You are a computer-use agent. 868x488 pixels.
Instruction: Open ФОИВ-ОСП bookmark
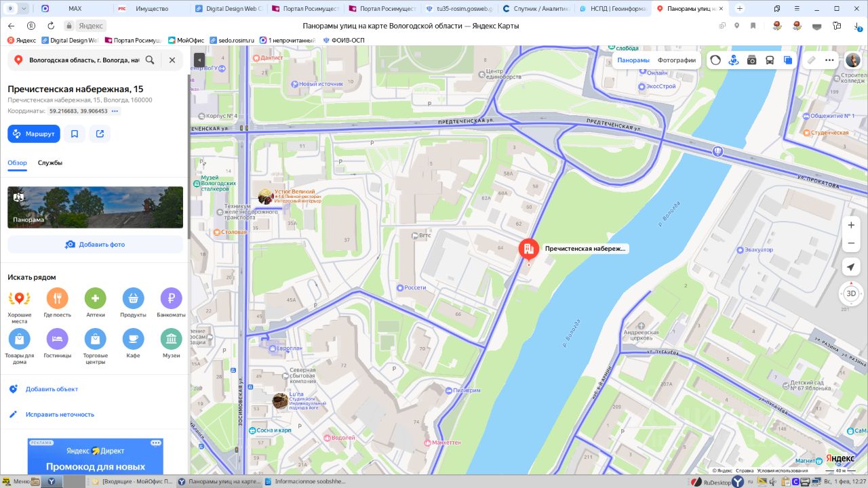pos(344,40)
